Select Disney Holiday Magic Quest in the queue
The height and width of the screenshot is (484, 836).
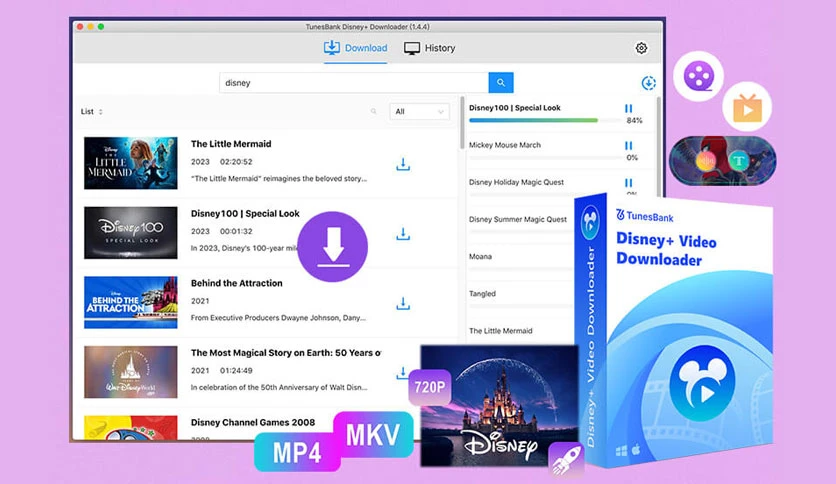(x=516, y=182)
